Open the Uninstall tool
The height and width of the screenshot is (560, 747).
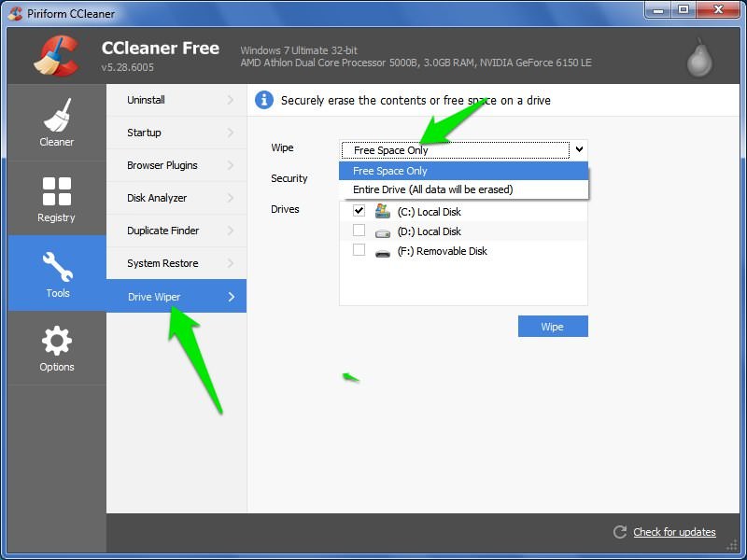point(176,100)
